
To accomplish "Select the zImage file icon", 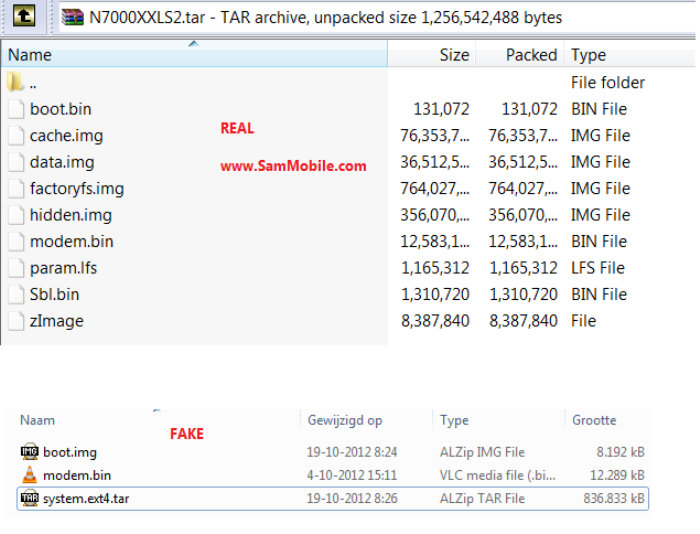I will click(16, 321).
